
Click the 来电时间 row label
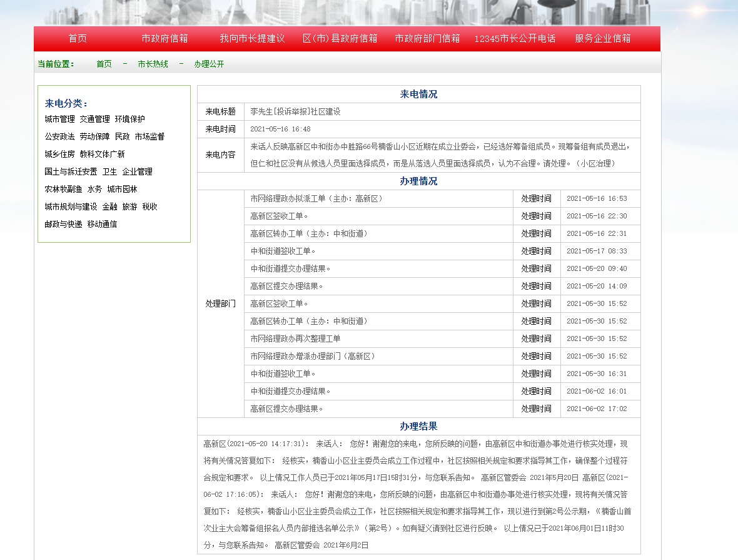[x=220, y=129]
